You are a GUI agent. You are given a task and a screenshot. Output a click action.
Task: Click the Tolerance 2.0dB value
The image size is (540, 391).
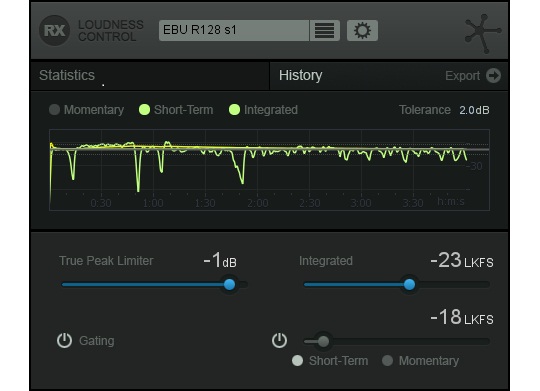tap(474, 110)
